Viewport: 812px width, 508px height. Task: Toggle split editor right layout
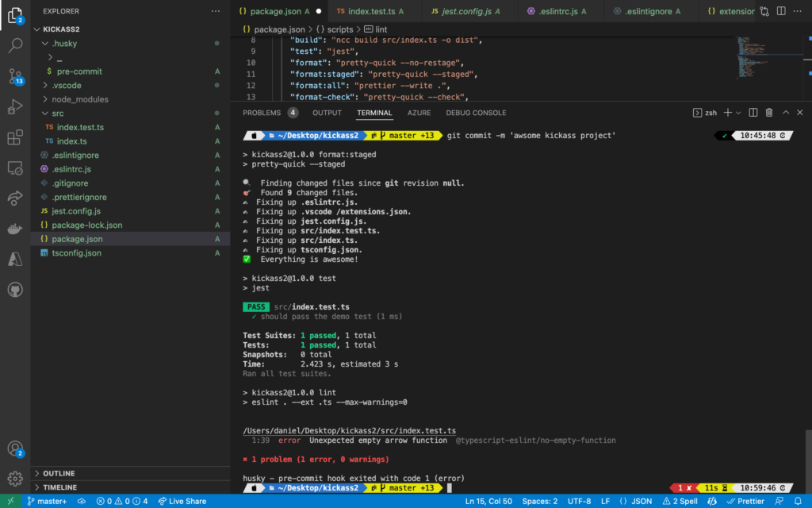coord(781,11)
